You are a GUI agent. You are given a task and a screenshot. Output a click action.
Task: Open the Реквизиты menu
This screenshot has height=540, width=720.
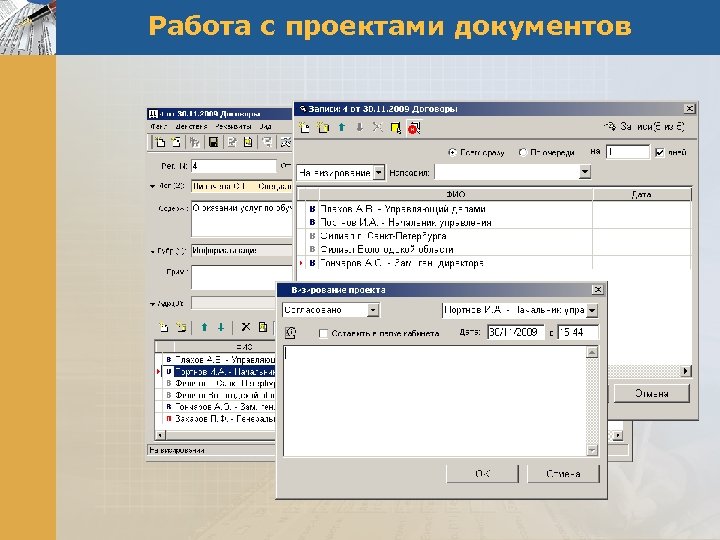233,126
